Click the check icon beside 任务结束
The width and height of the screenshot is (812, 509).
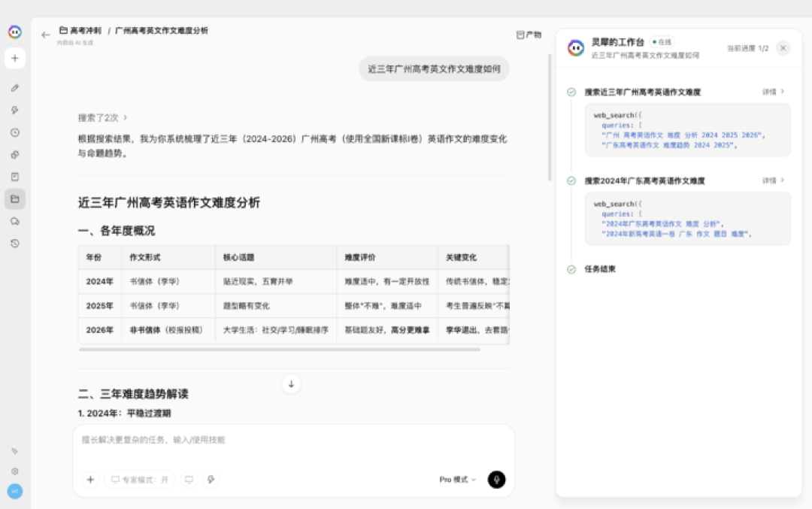[x=571, y=269]
